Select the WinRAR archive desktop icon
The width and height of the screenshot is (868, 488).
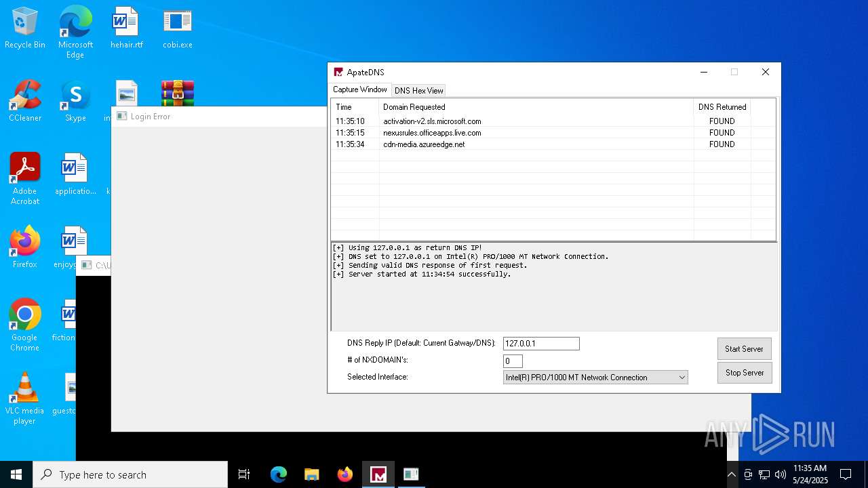178,94
